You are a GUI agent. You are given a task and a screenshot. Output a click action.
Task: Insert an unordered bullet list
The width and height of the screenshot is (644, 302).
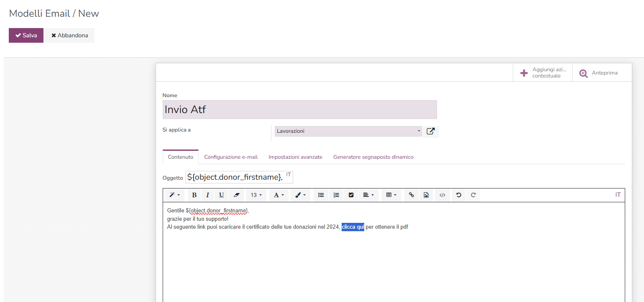(x=321, y=195)
